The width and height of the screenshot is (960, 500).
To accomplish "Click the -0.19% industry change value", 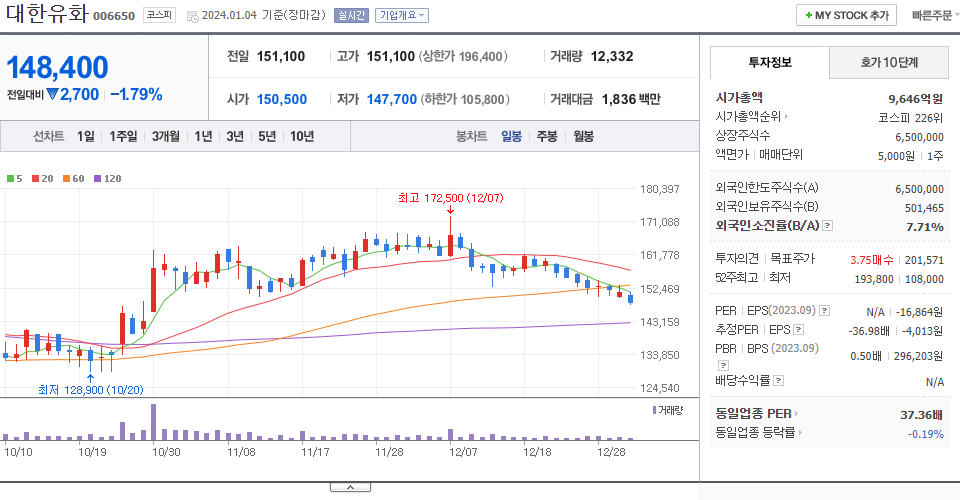I will pos(926,434).
